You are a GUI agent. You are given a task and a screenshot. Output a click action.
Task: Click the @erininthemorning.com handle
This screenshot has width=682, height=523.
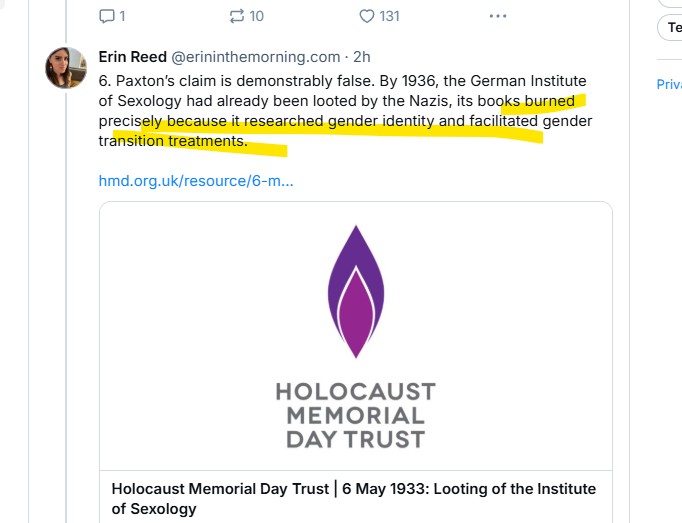pos(256,57)
